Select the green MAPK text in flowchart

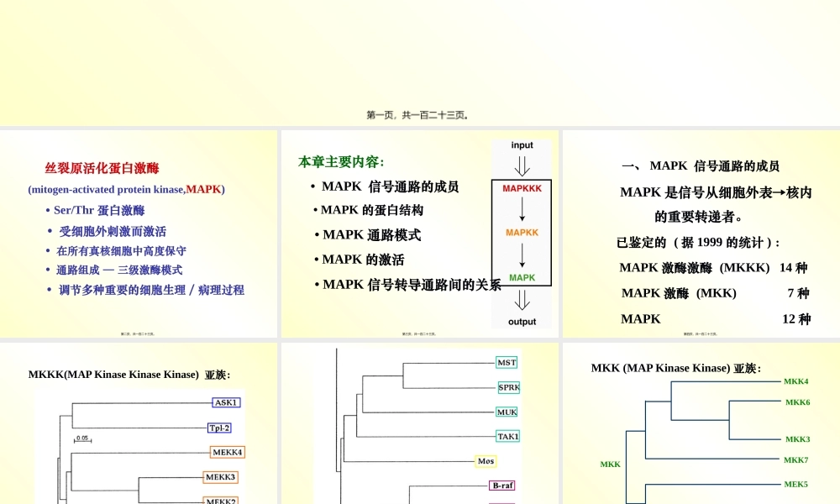coord(522,277)
